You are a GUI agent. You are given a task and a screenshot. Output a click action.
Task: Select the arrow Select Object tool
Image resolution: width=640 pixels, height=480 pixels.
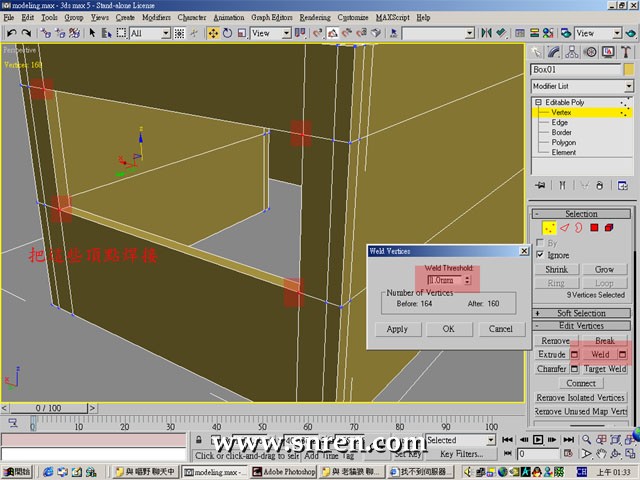[92, 33]
